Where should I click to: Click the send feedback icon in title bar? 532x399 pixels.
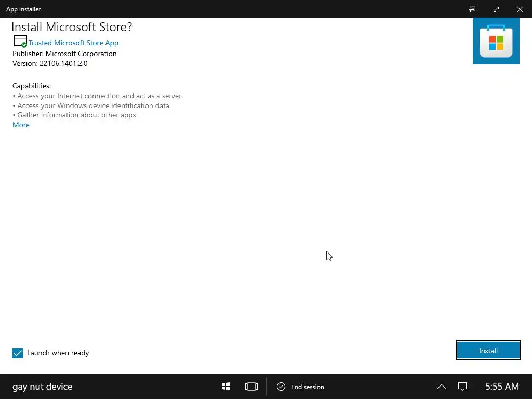[x=472, y=9]
